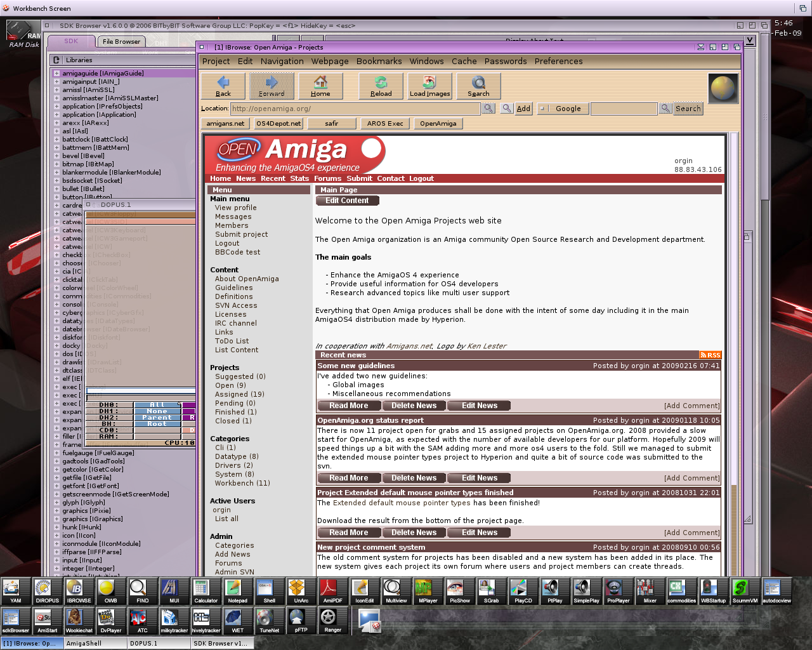Open the SVN Access link under Content
The image size is (812, 650).
236,306
